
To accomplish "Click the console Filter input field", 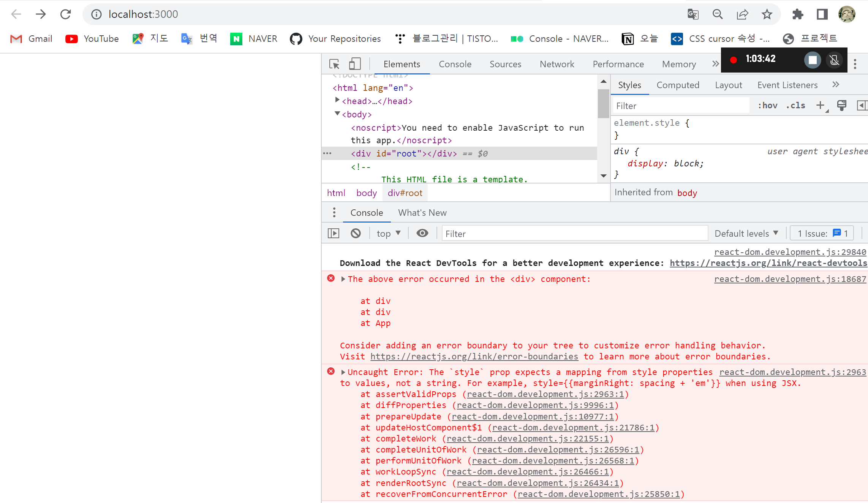I will click(x=574, y=233).
